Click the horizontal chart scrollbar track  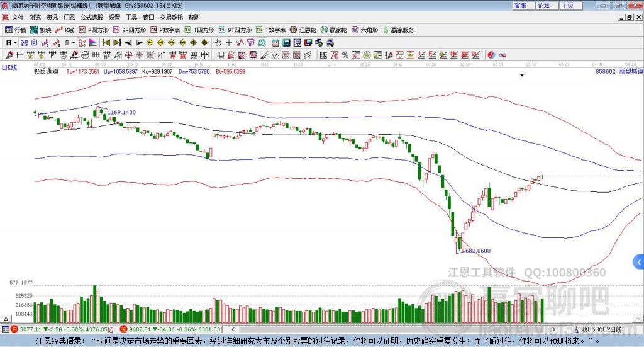pos(393,329)
